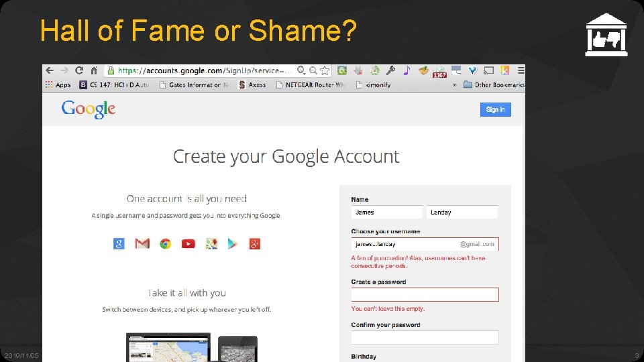Click the Google Maps product icon
The height and width of the screenshot is (362, 644).
tap(211, 244)
